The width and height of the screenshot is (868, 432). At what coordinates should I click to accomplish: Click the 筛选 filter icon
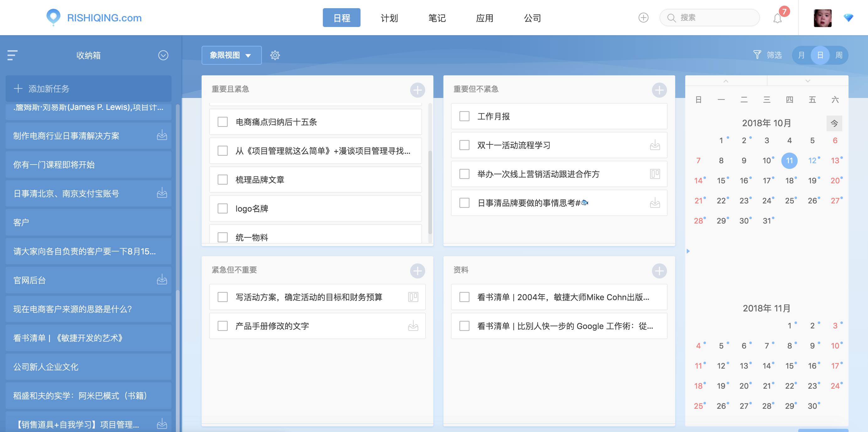pos(757,55)
